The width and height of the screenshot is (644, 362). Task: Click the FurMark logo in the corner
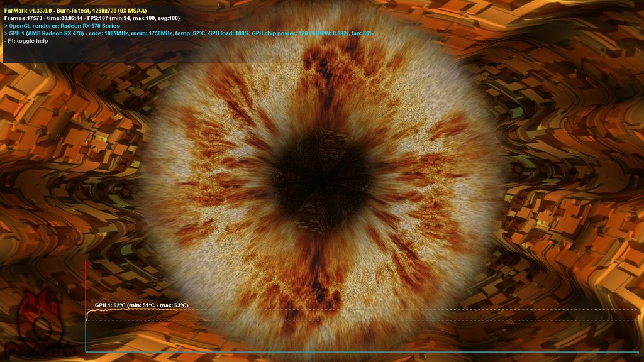40,324
